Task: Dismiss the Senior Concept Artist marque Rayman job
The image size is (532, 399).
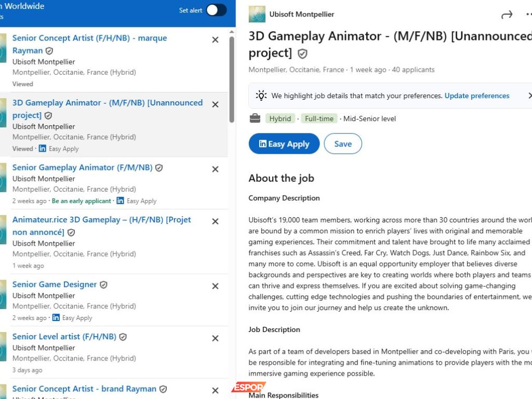Action: pyautogui.click(x=215, y=39)
